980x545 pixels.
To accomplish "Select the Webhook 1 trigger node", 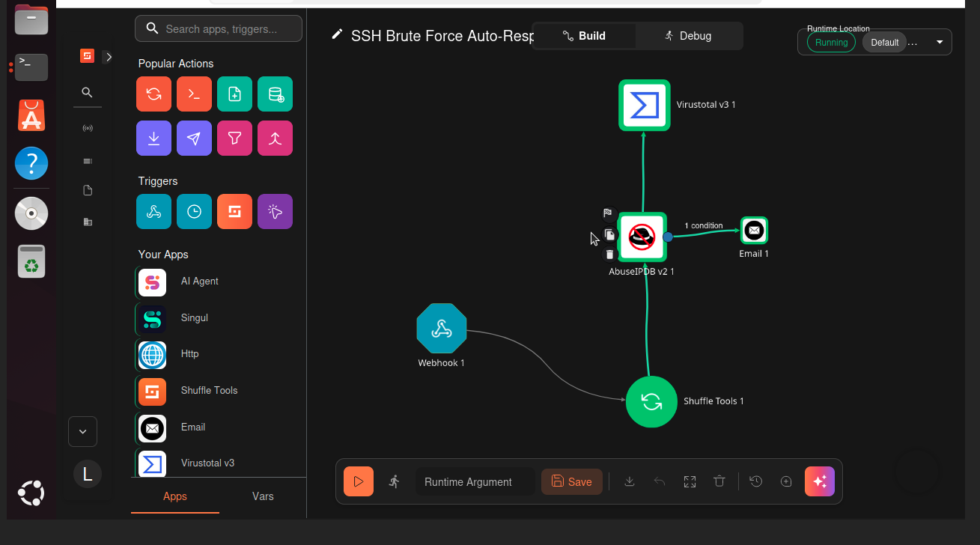I will point(442,328).
